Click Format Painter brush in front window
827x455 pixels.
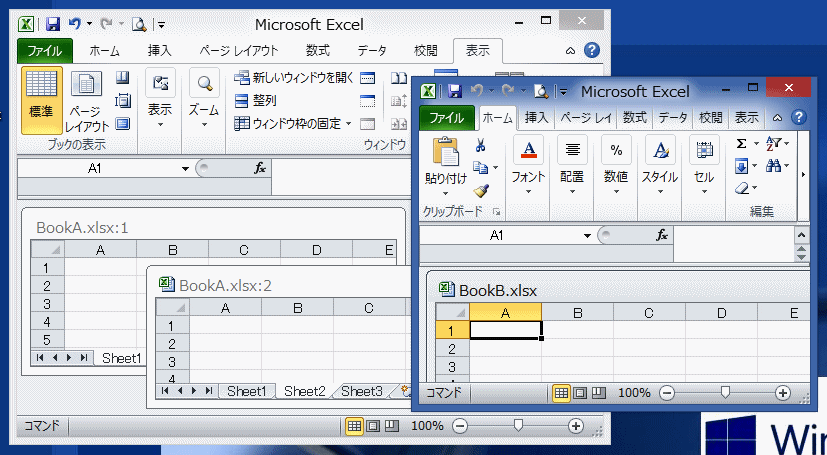coord(480,190)
